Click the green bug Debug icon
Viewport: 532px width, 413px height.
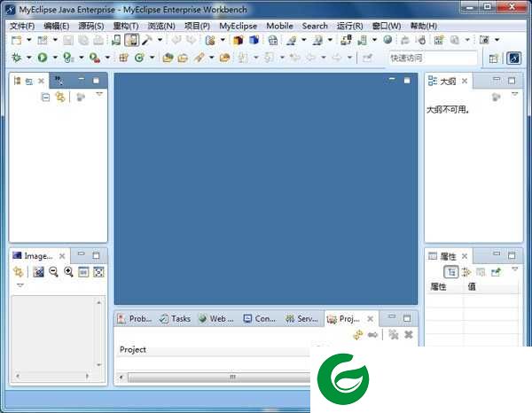coord(16,58)
